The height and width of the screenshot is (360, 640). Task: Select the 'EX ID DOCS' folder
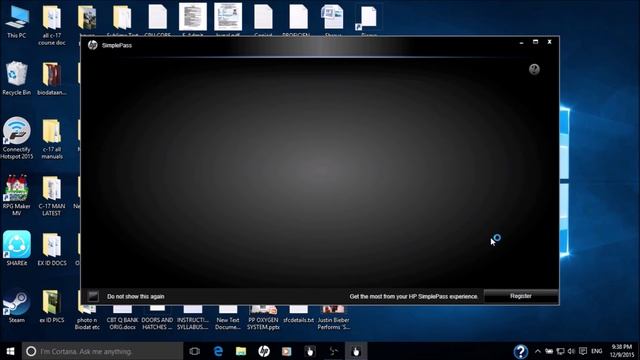[x=52, y=249]
